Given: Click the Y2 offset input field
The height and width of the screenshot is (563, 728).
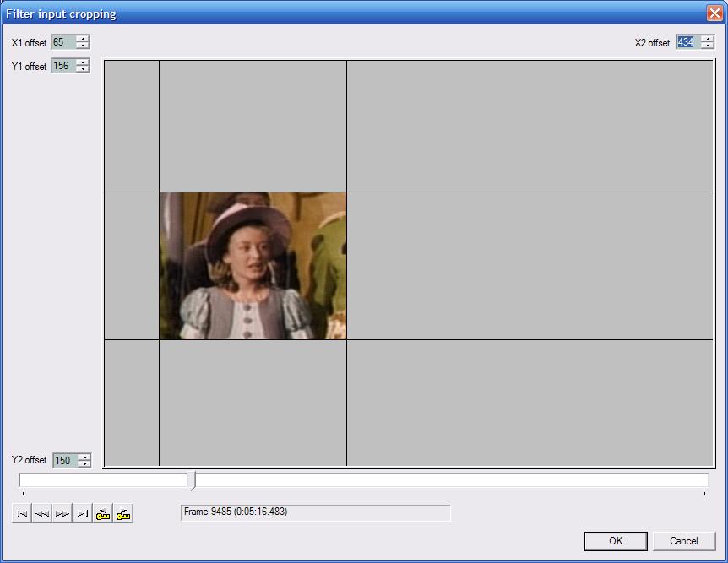Looking at the screenshot, I should [66, 460].
